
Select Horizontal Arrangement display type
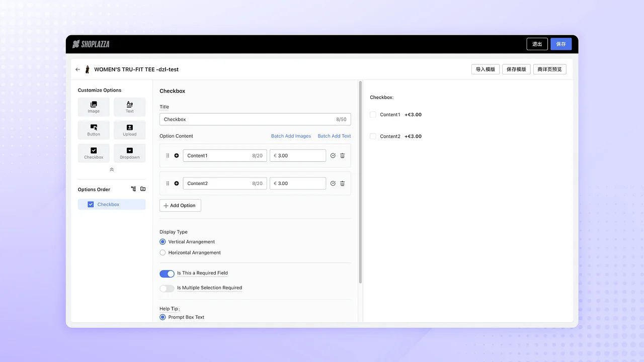click(x=163, y=252)
